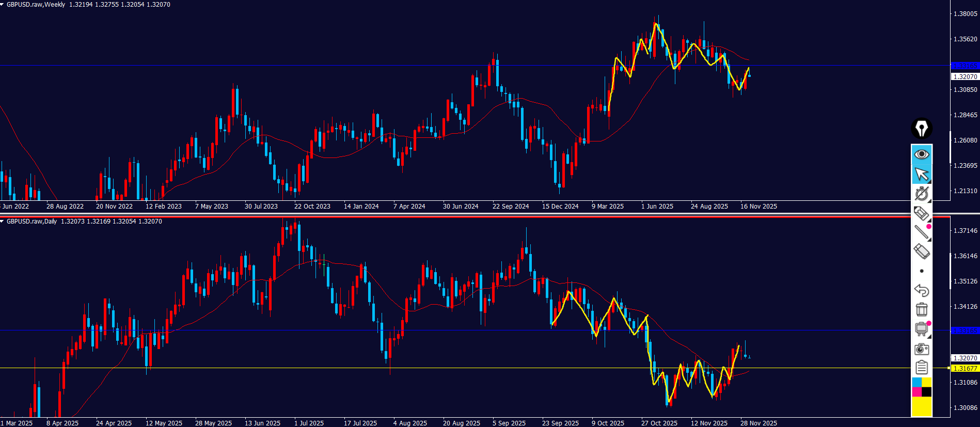Click the round pen nib logo button

pyautogui.click(x=921, y=129)
